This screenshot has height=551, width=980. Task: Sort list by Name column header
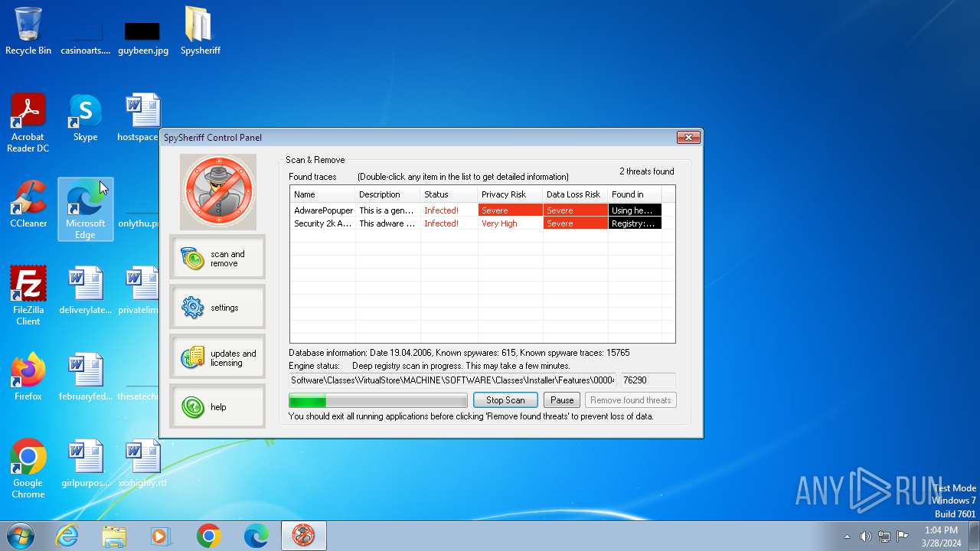[323, 194]
